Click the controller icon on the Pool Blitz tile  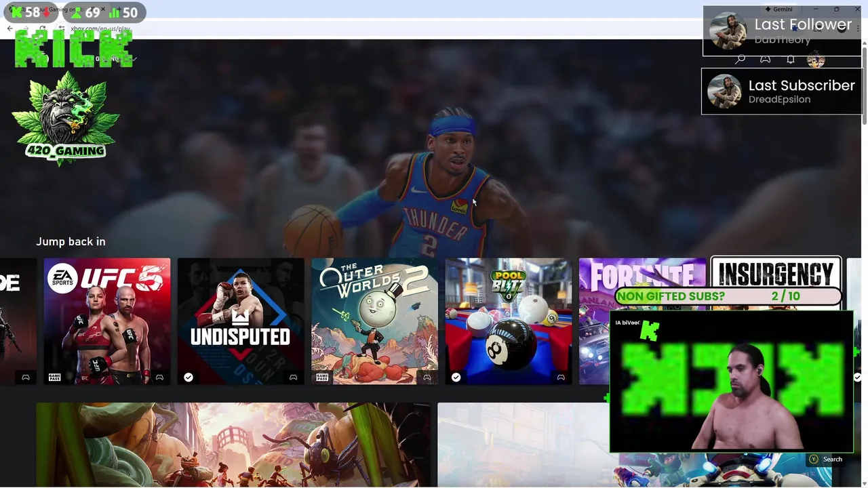[561, 378]
